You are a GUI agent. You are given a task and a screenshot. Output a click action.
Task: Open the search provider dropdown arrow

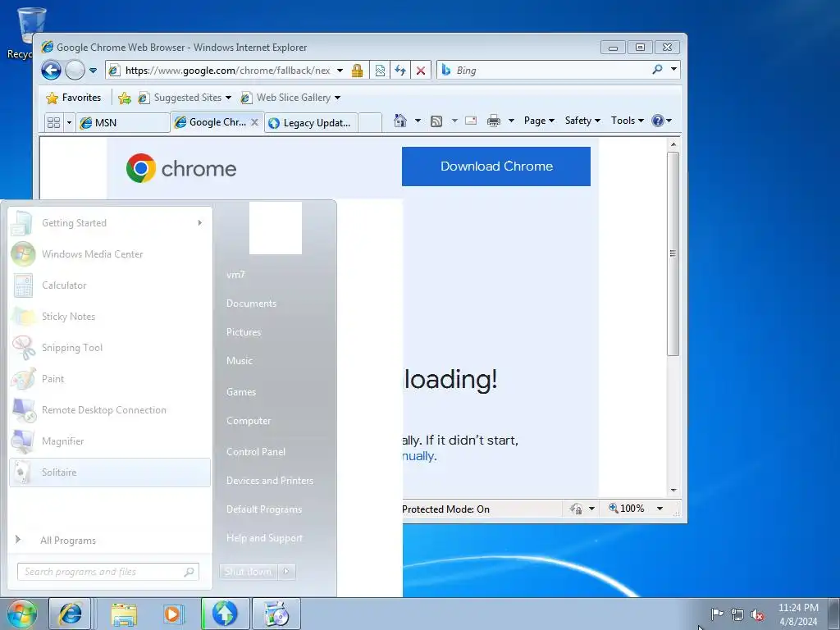[673, 69]
